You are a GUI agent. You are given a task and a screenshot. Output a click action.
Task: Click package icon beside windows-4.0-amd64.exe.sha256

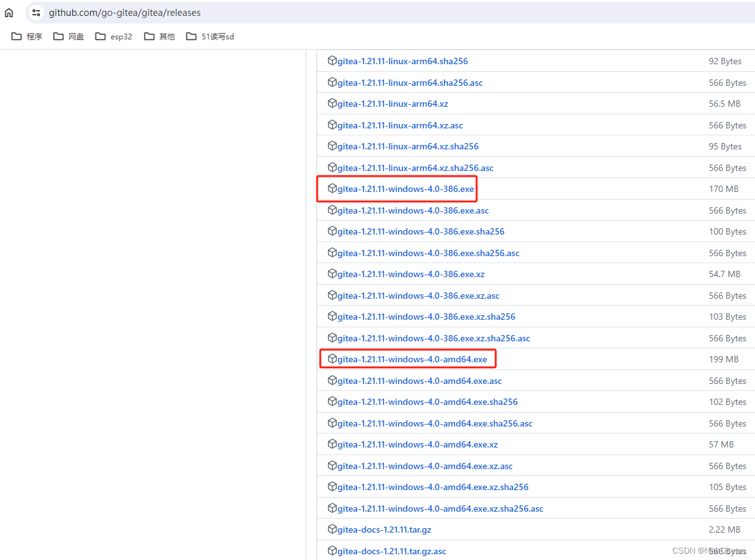pyautogui.click(x=332, y=402)
